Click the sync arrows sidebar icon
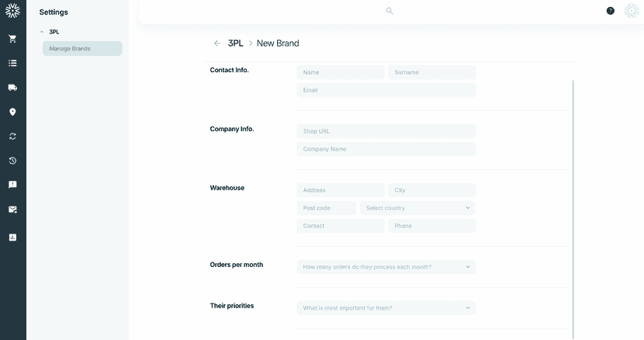Screen dimensions: 644x340 (x=12, y=136)
